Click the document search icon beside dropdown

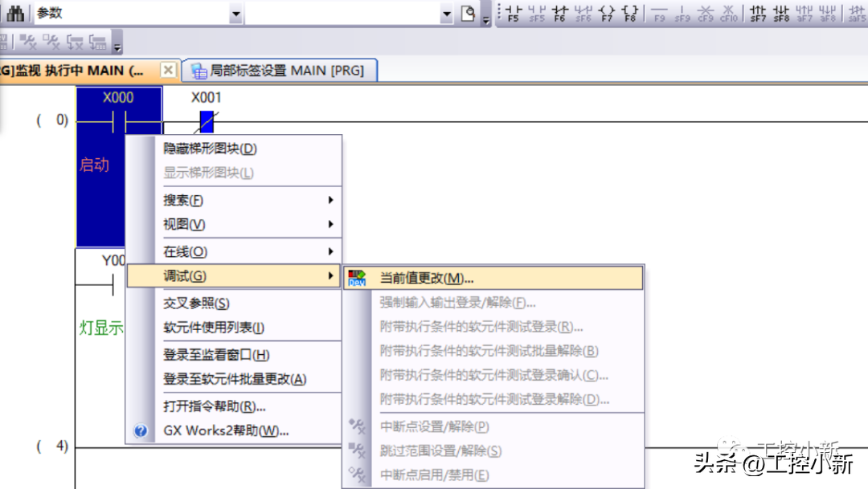[x=468, y=14]
